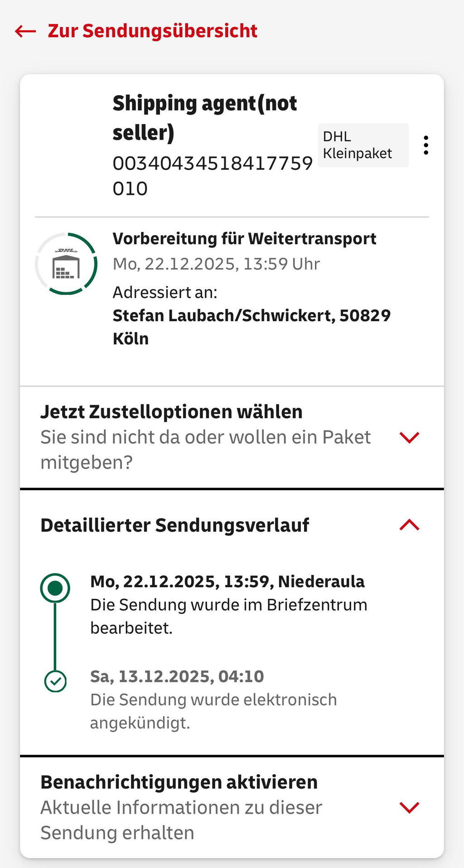Viewport: 464px width, 868px height.
Task: Tap the checkmark icon for 13.12.2025 event
Action: point(55,681)
